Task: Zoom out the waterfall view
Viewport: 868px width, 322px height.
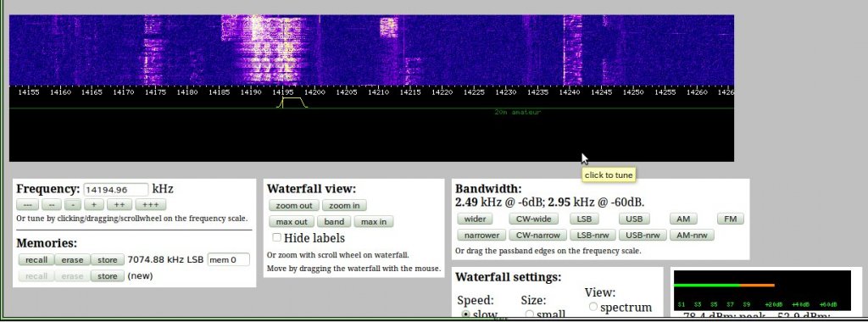Action: (x=294, y=206)
